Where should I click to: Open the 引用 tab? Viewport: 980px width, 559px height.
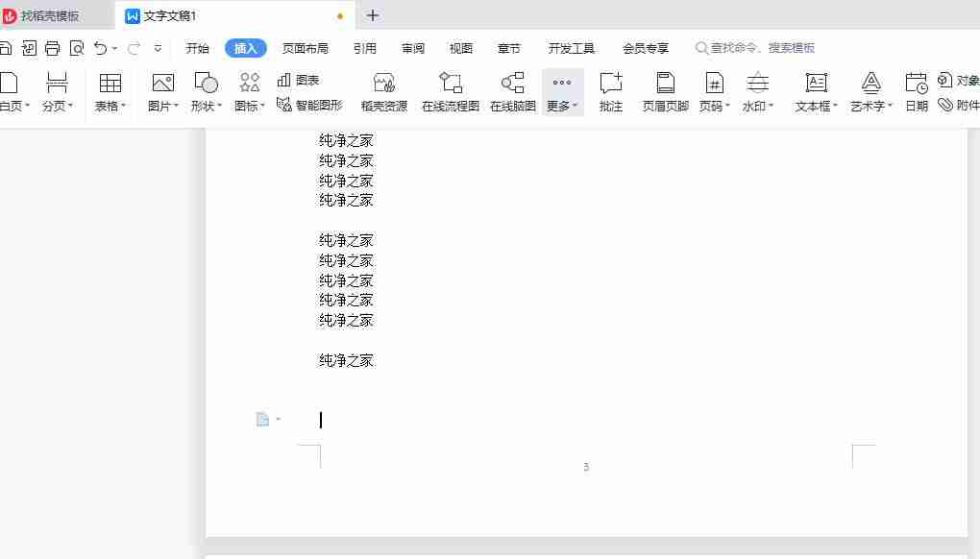click(x=365, y=48)
